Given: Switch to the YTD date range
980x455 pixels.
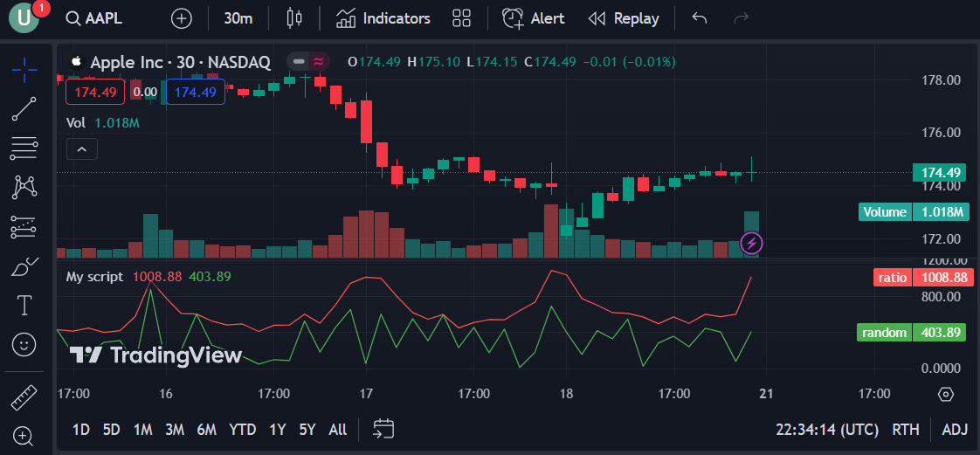Looking at the screenshot, I should point(243,430).
